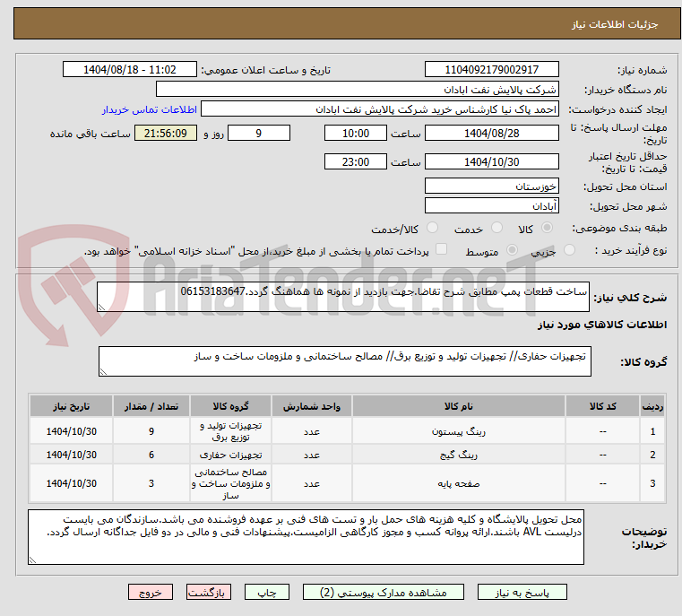682x616 pixels.
Task: Click the تعداد / مقدار column header
Action: click(151, 406)
